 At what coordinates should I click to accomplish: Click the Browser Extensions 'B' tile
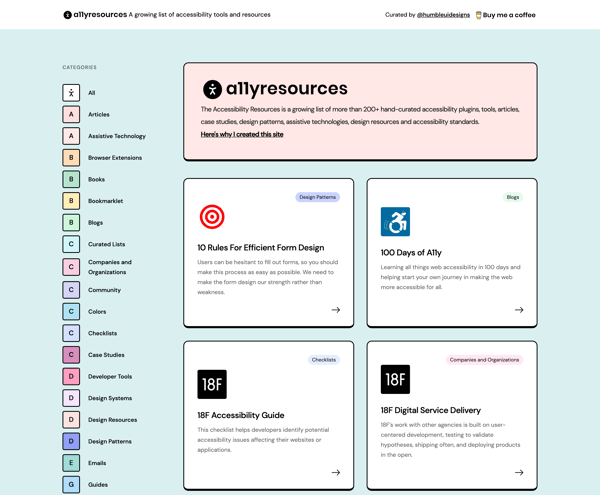click(71, 158)
